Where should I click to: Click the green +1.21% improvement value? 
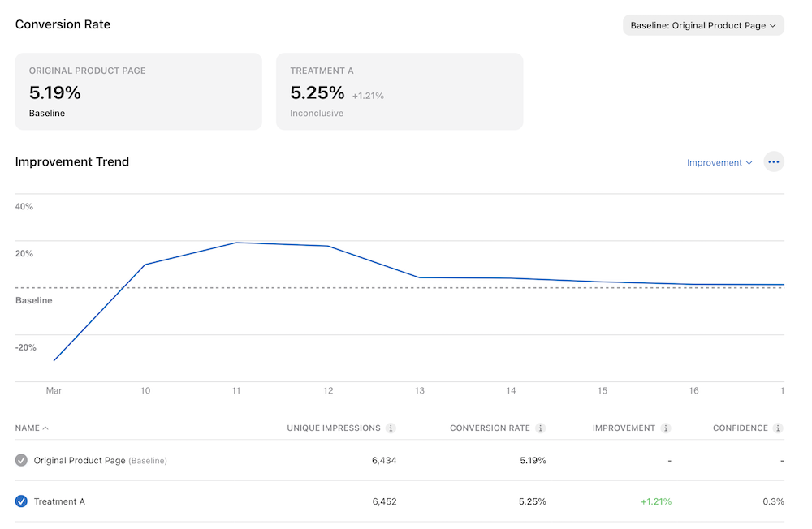(656, 501)
